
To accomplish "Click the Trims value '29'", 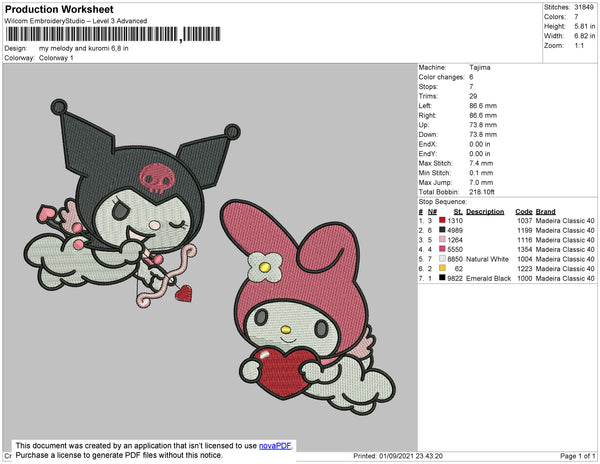I will click(x=473, y=96).
